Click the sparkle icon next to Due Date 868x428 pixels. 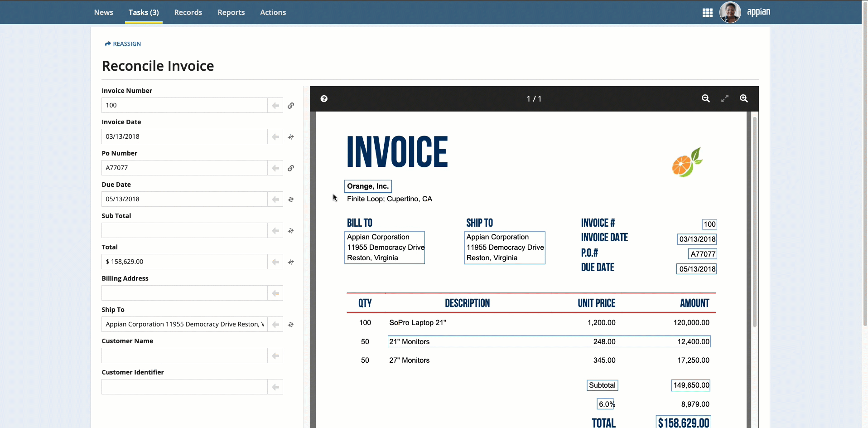tap(291, 199)
